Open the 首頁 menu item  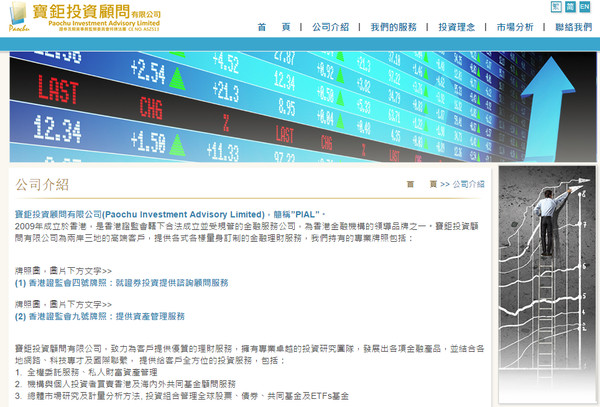[x=274, y=27]
